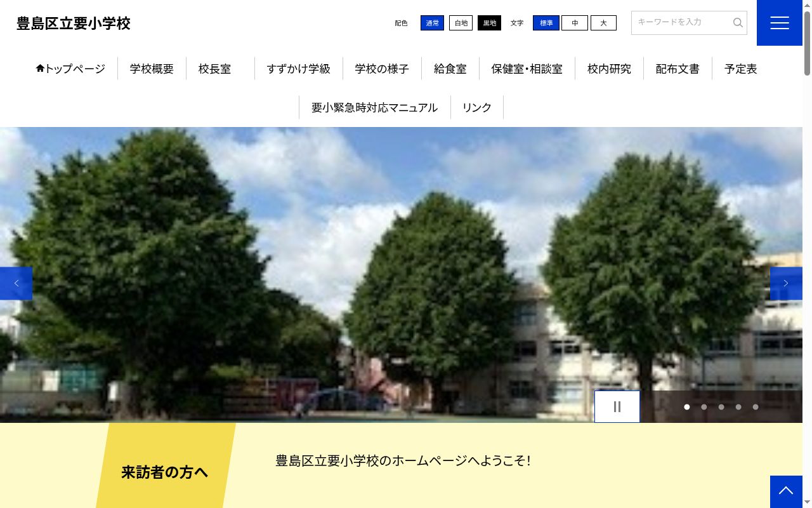
Task: Open 校内研究 menu item
Action: [x=609, y=69]
